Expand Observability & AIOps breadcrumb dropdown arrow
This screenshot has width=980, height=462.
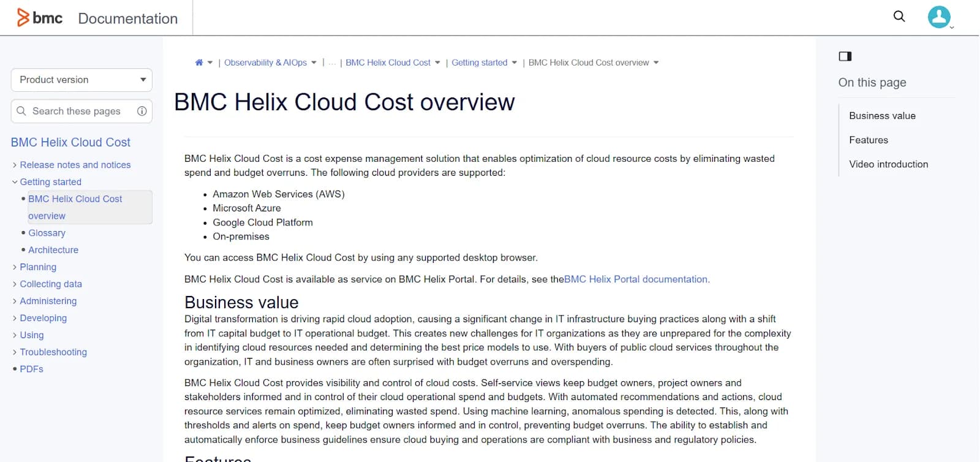point(314,62)
